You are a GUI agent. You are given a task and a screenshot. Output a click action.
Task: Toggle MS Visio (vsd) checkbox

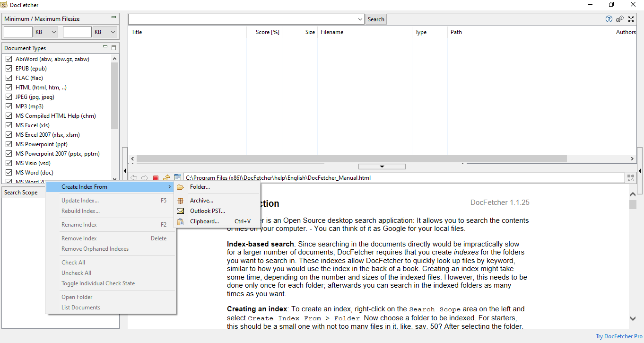click(x=9, y=163)
